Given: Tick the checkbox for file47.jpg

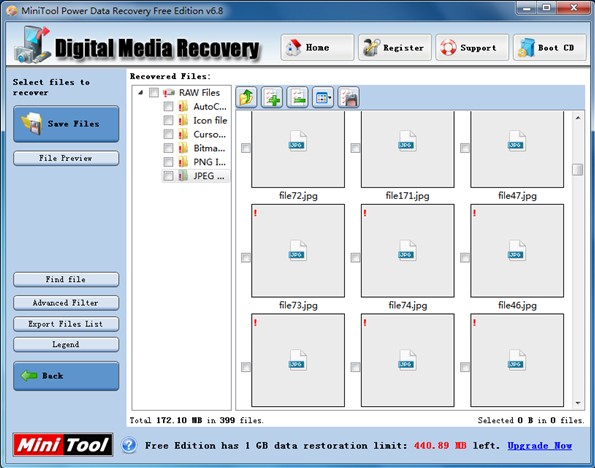Looking at the screenshot, I should 464,148.
